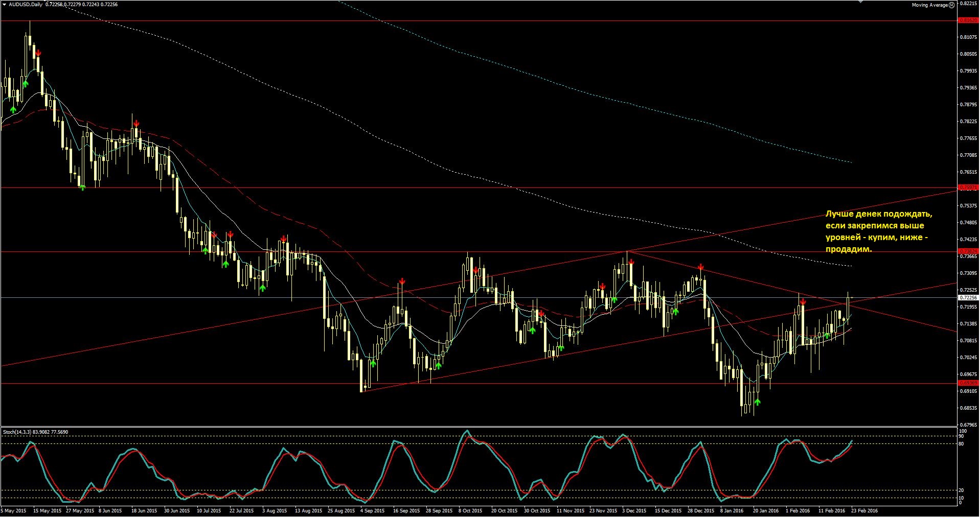This screenshot has width=980, height=517.
Task: Click the red down arrow at early February 2016 high
Action: 803,302
